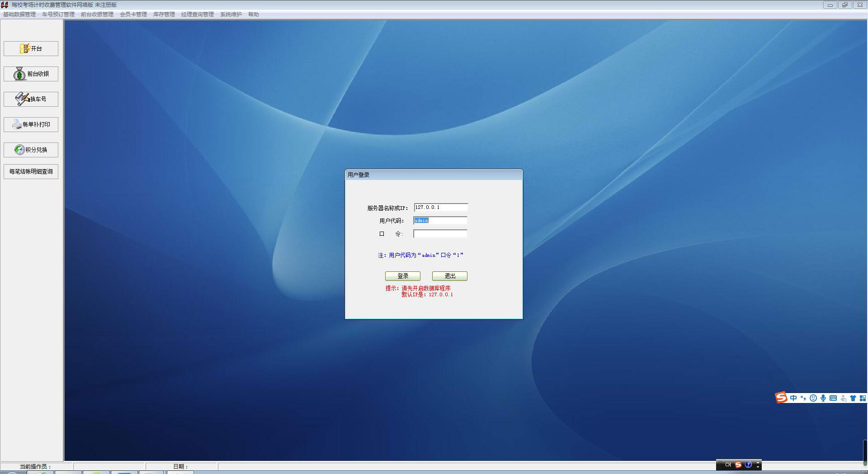
Task: Open 前台收银 from the sidebar
Action: (31, 74)
